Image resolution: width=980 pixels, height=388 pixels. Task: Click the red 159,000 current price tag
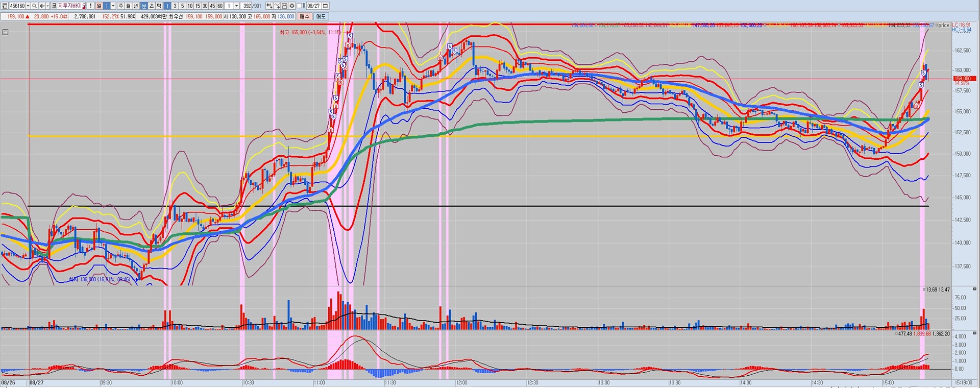(965, 79)
